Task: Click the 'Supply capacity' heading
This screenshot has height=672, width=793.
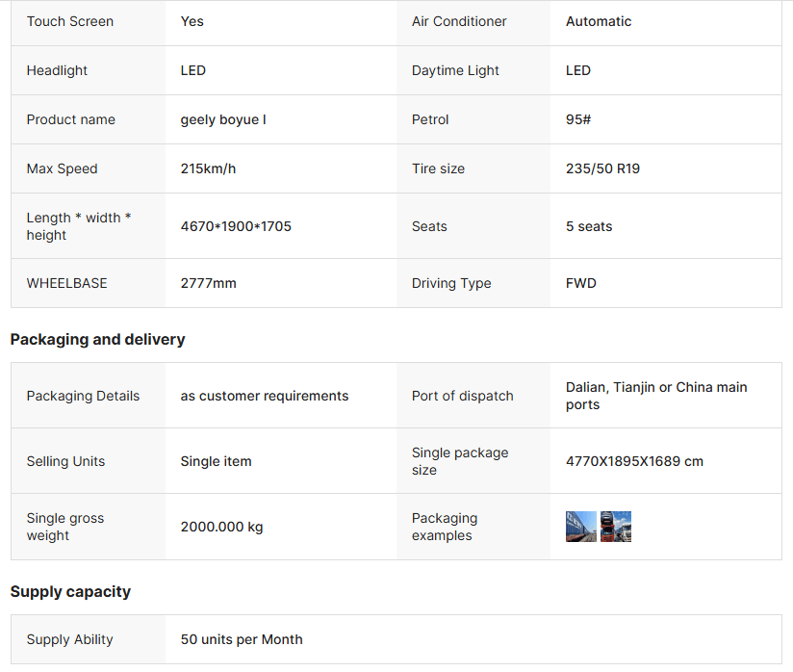Action: coord(70,592)
